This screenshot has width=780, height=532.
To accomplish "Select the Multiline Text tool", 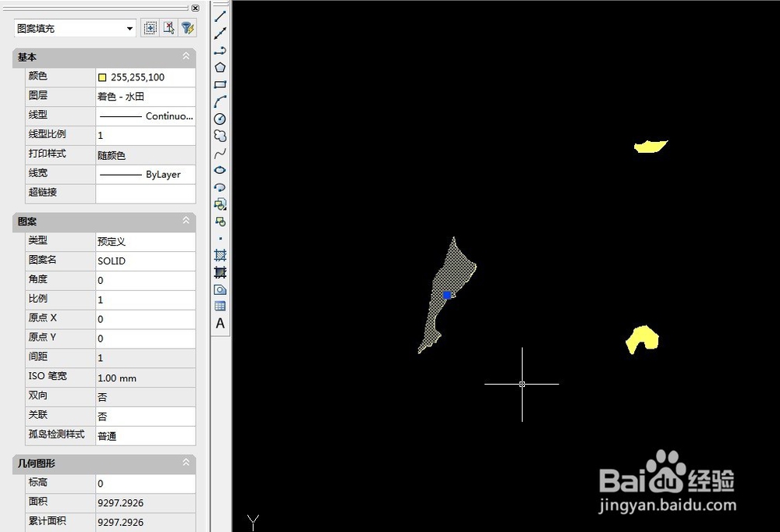I will click(220, 324).
